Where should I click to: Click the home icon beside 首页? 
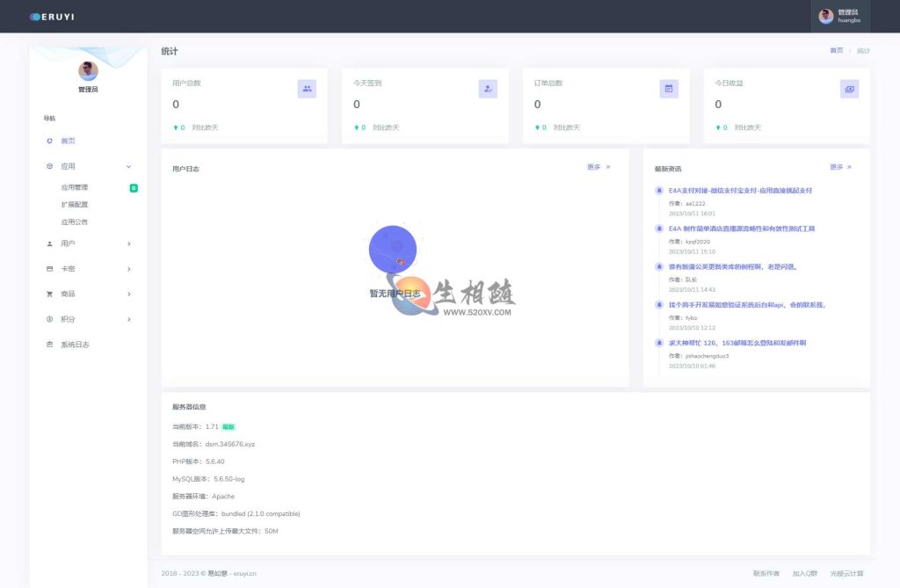[x=49, y=141]
